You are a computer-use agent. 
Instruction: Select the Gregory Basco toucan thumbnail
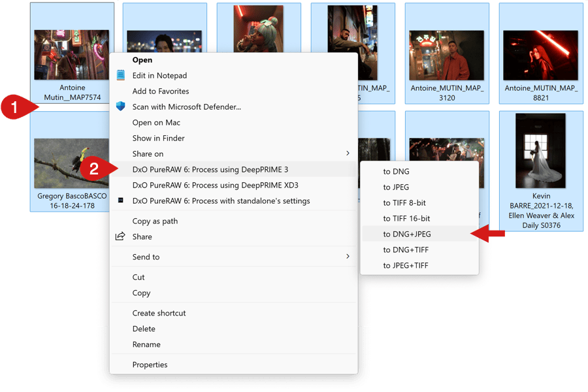tap(71, 163)
